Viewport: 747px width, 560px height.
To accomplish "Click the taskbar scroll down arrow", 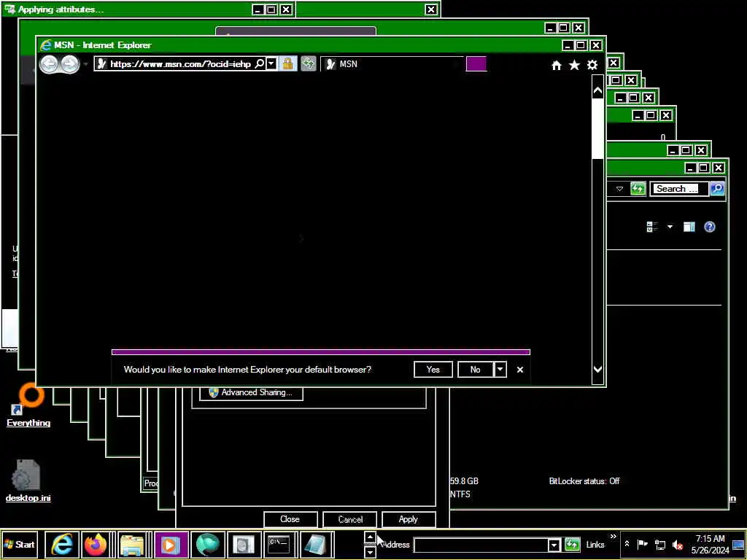I will [370, 552].
